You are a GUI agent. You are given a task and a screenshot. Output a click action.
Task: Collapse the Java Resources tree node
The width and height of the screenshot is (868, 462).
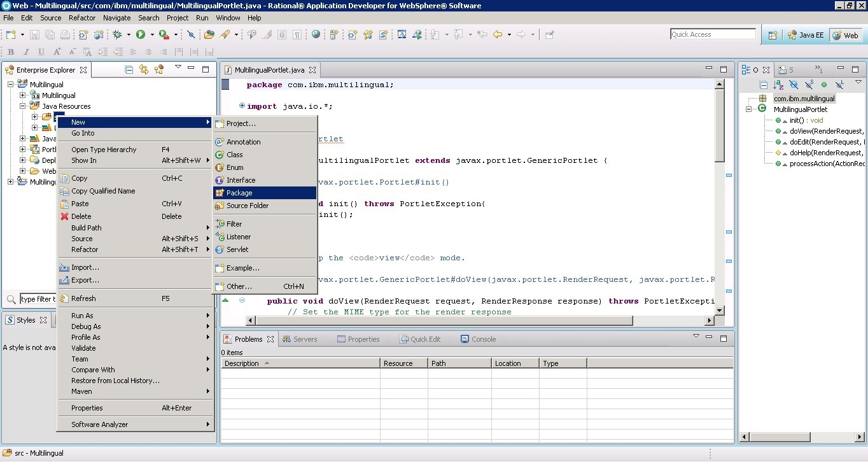coord(23,106)
